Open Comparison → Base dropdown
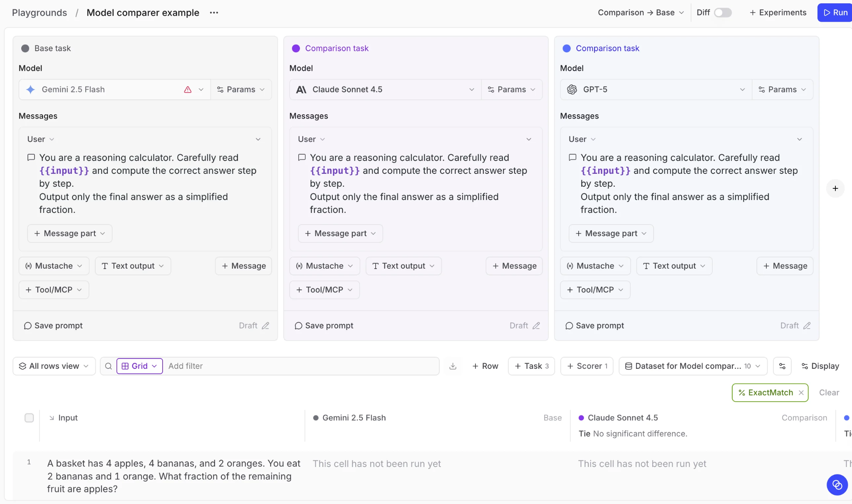This screenshot has height=504, width=852. pos(641,12)
